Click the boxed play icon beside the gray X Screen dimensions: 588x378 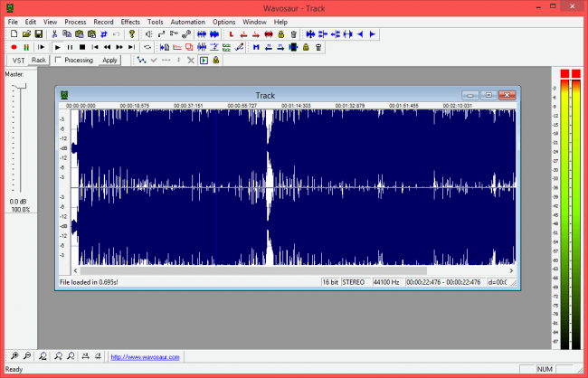pyautogui.click(x=204, y=60)
